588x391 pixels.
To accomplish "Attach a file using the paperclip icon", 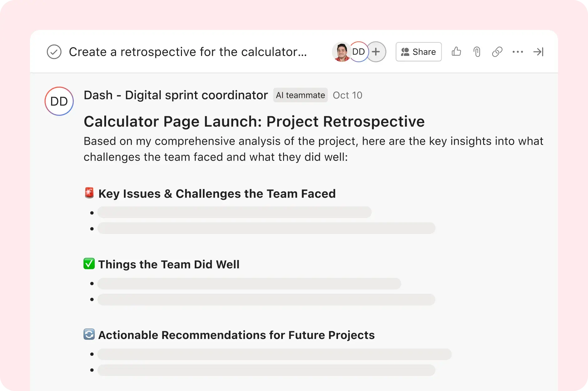I will point(476,52).
